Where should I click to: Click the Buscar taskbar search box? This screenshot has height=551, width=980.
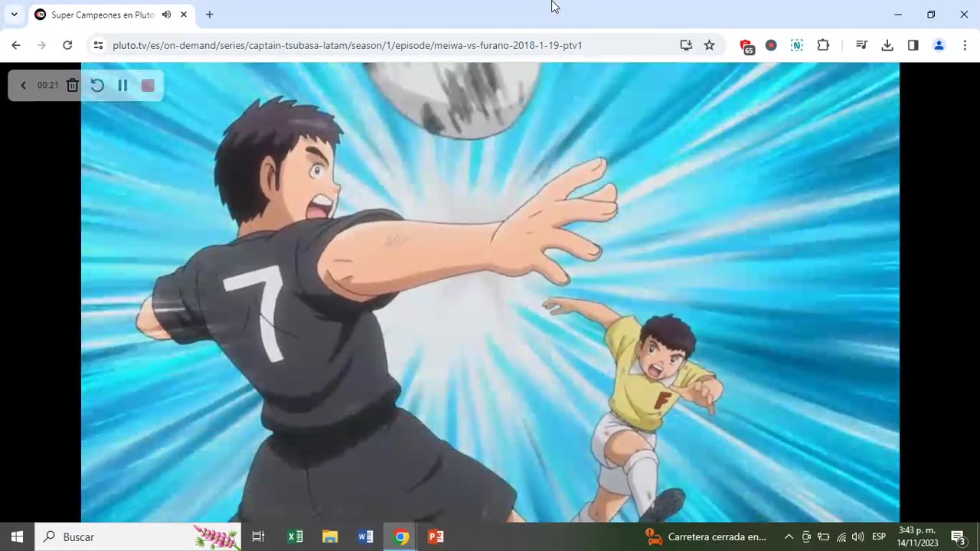[x=138, y=536]
